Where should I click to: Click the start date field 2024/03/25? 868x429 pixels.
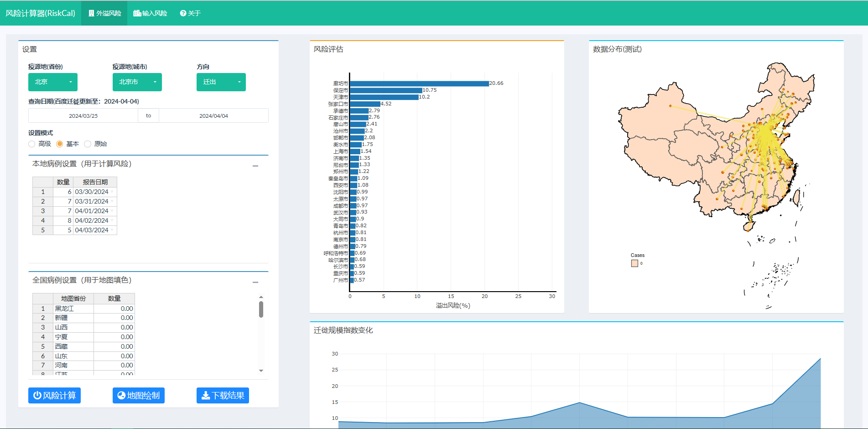83,116
